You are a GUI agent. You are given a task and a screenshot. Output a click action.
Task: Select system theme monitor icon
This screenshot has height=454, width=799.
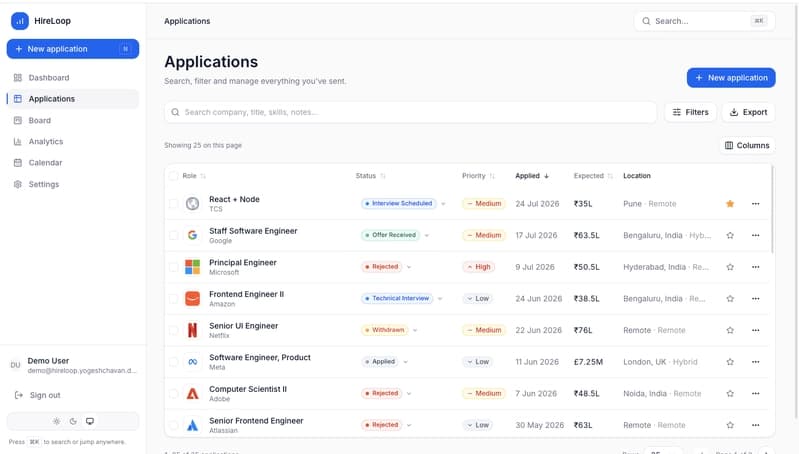[x=90, y=421]
